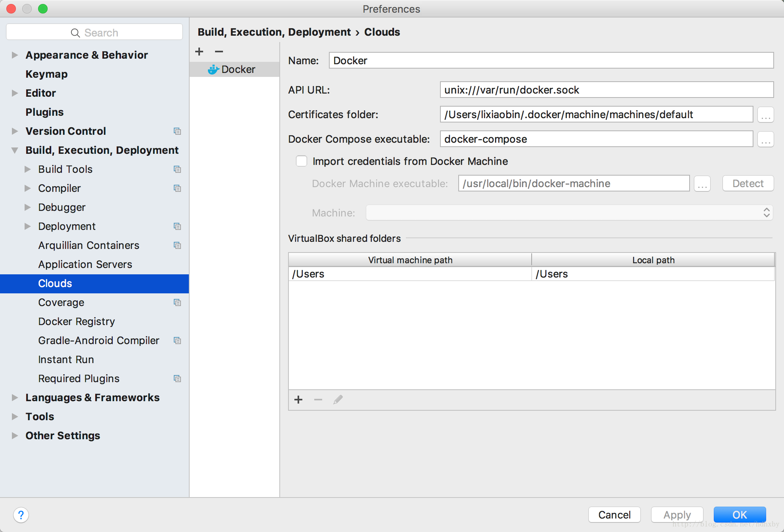The height and width of the screenshot is (532, 784).
Task: Focus the preferences Search field
Action: [94, 33]
